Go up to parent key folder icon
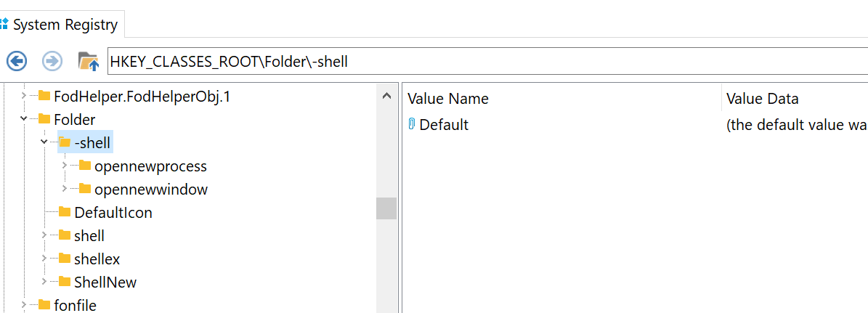Screen dimensions: 868x313 click(88, 61)
